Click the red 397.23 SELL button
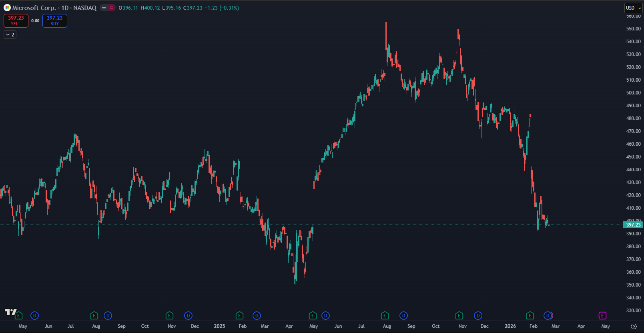 coord(16,20)
